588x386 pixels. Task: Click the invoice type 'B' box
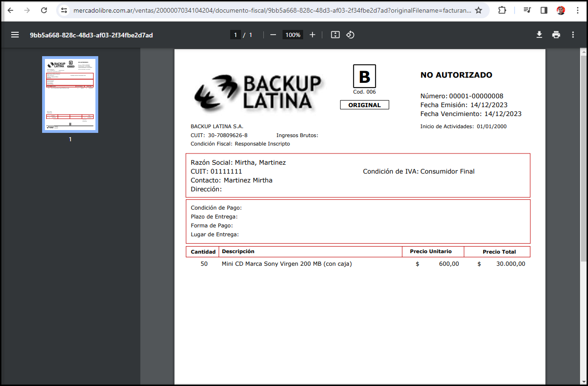coord(364,76)
